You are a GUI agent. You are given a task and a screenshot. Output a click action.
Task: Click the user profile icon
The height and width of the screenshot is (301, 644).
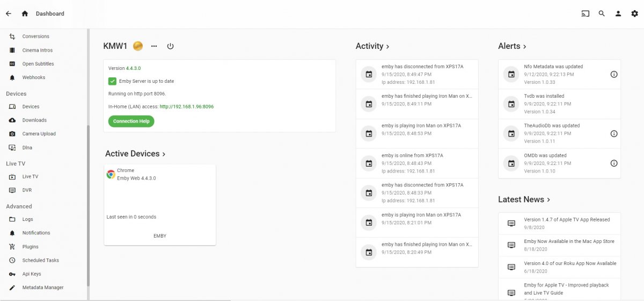point(618,13)
